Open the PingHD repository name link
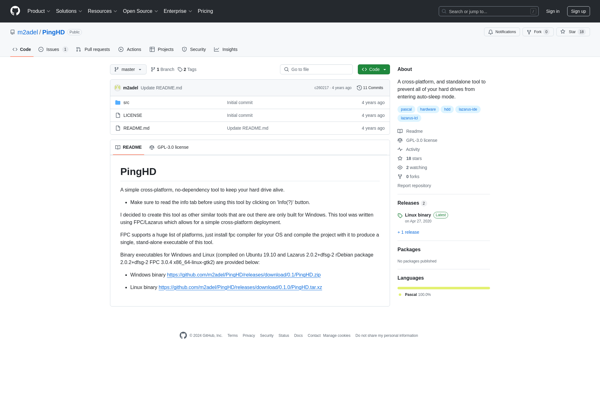Image resolution: width=600 pixels, height=394 pixels. (x=53, y=32)
